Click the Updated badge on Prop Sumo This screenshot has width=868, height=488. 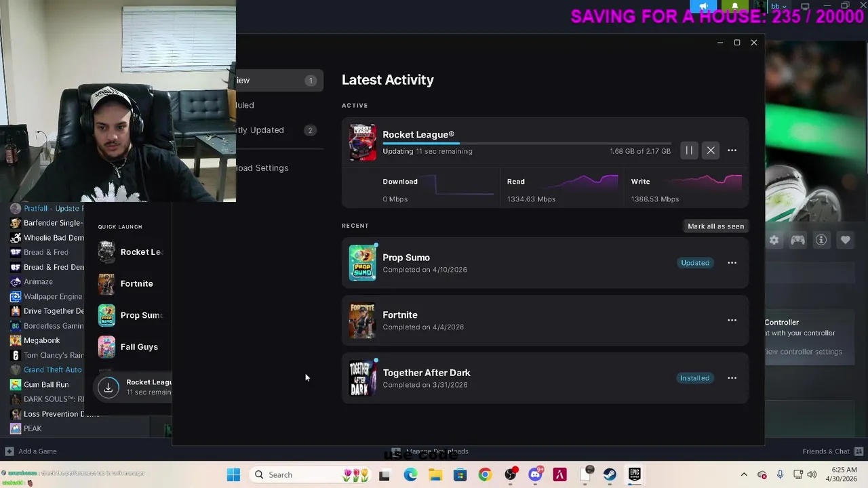pyautogui.click(x=695, y=263)
